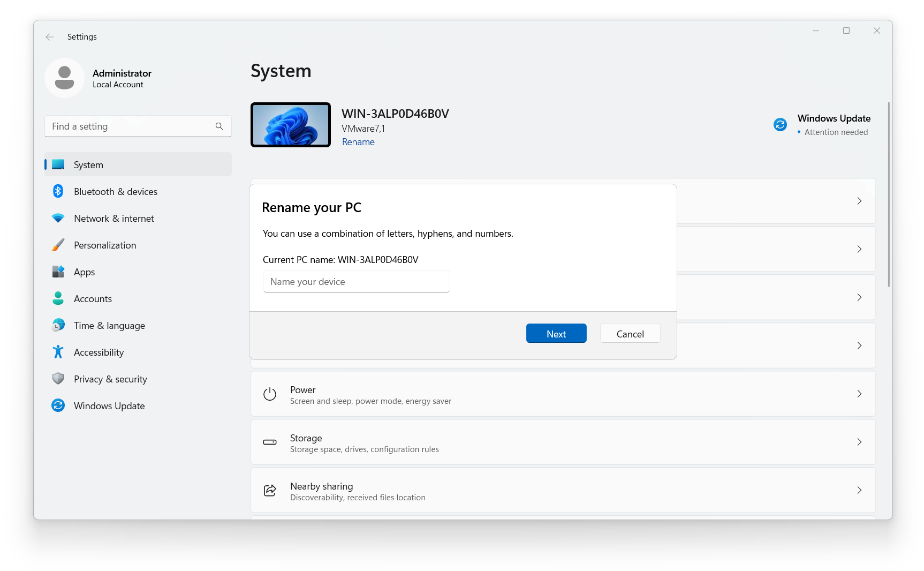Open the System category

[138, 164]
